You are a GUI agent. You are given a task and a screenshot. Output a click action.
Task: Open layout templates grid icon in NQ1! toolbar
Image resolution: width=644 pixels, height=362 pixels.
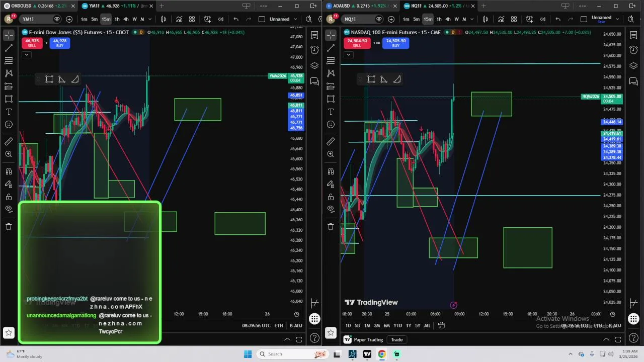(x=514, y=19)
